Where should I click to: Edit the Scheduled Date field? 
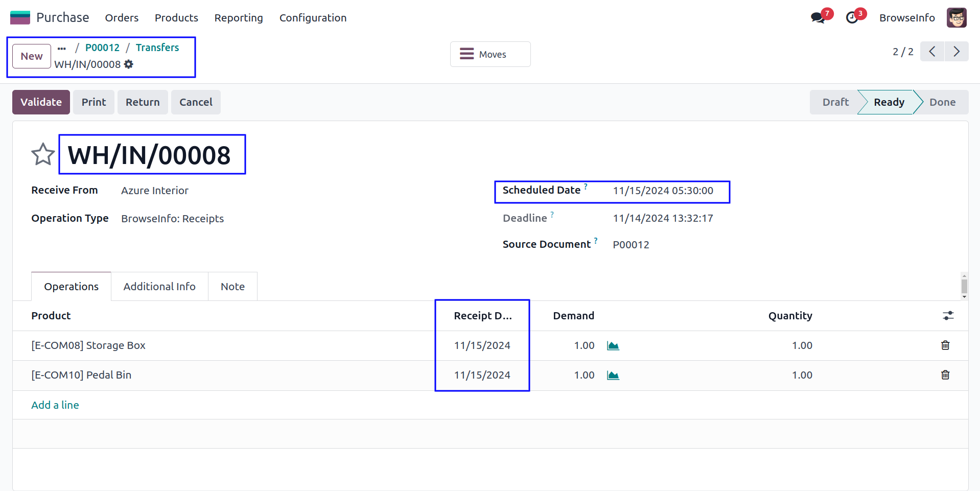(x=663, y=191)
